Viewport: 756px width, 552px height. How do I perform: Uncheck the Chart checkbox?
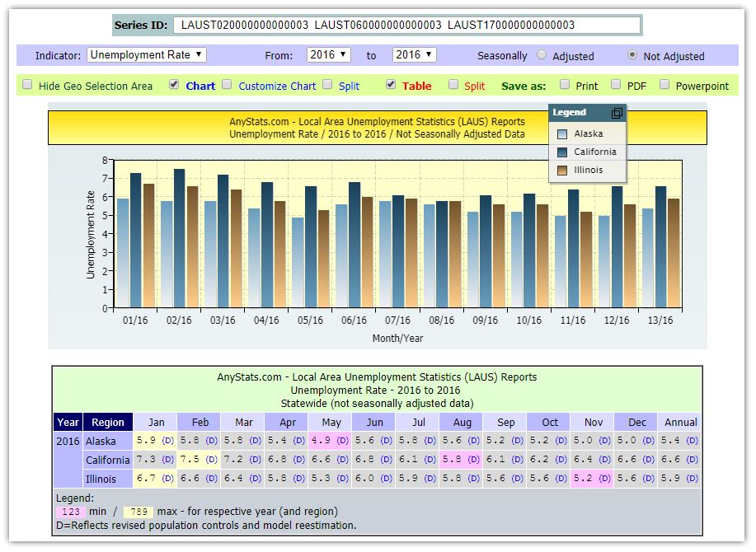174,85
